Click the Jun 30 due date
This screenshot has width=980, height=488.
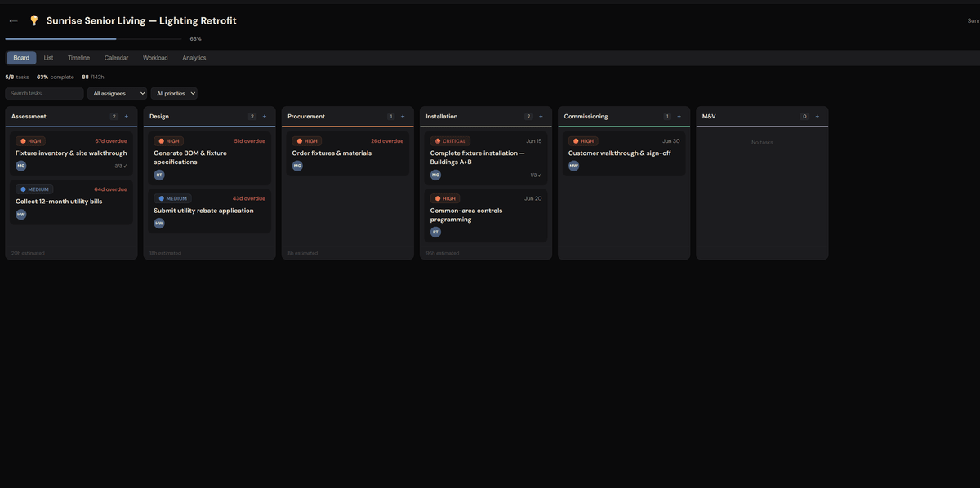tap(671, 141)
